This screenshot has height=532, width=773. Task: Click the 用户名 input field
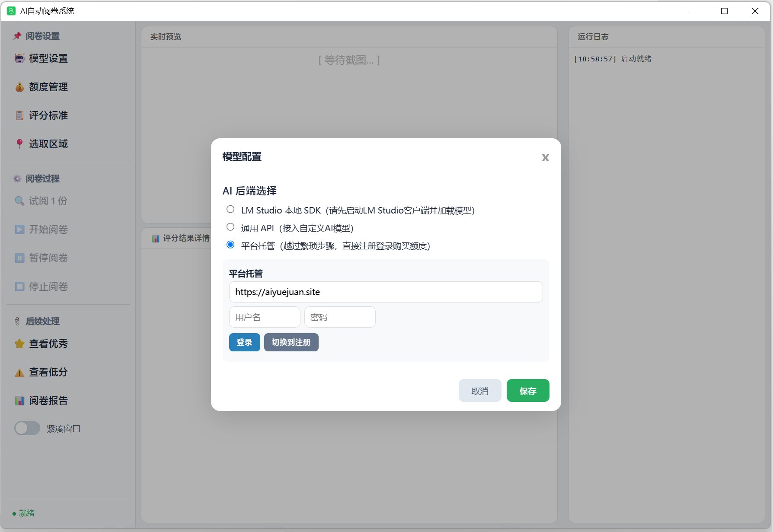click(x=265, y=317)
